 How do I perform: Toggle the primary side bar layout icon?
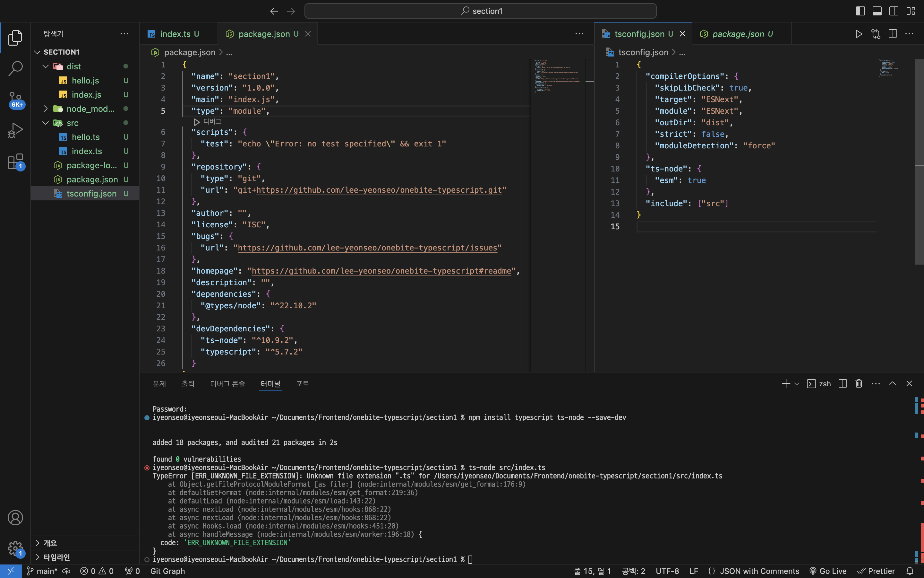click(860, 11)
